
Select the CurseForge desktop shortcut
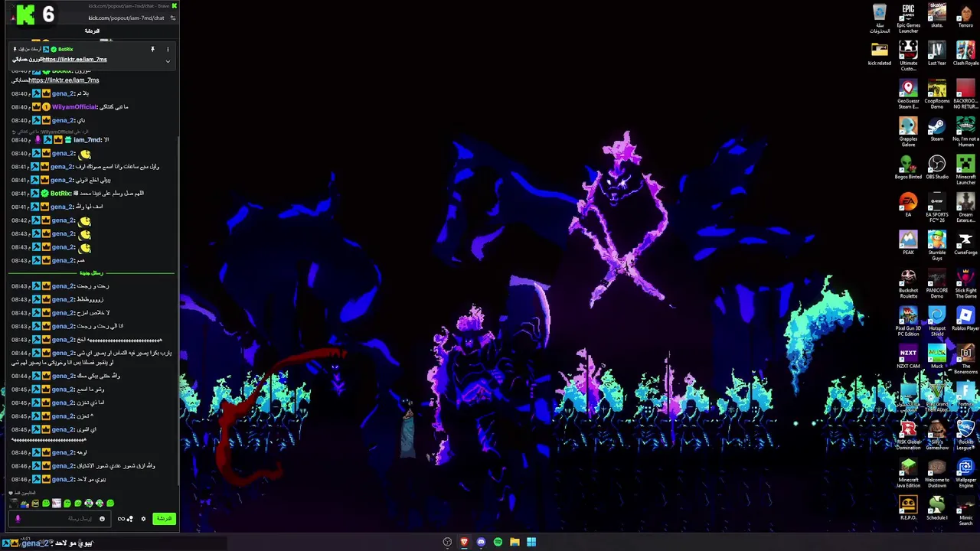(965, 243)
